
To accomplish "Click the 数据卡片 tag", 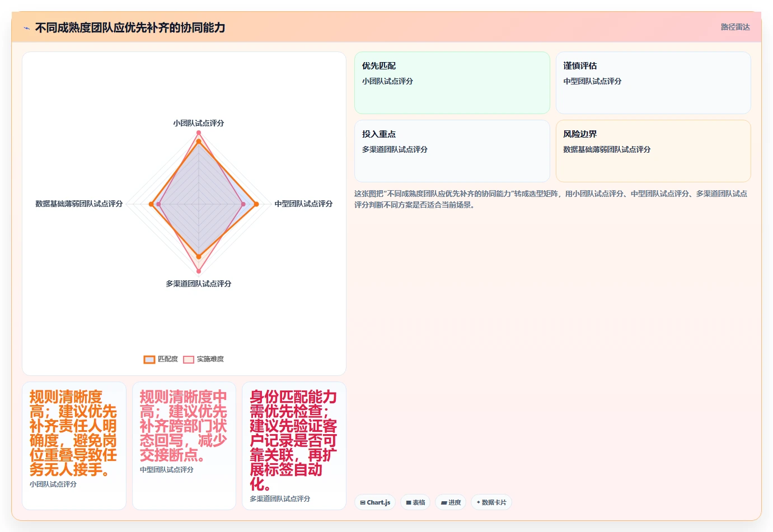I will (x=491, y=502).
